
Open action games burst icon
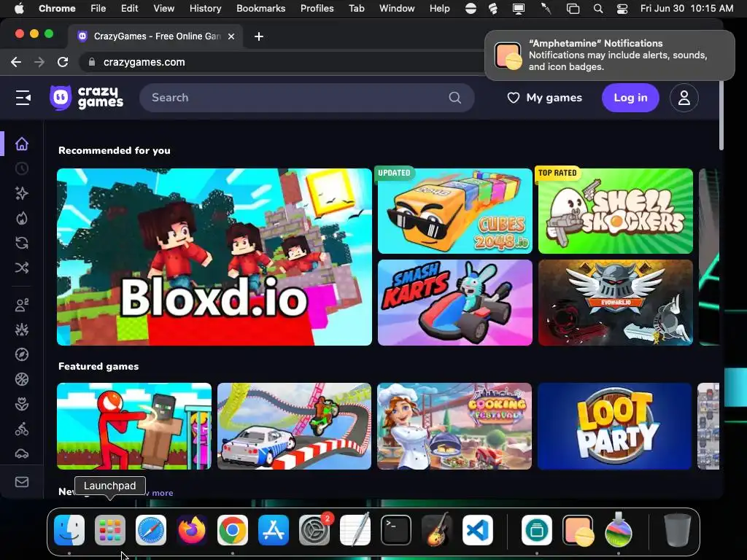21,330
